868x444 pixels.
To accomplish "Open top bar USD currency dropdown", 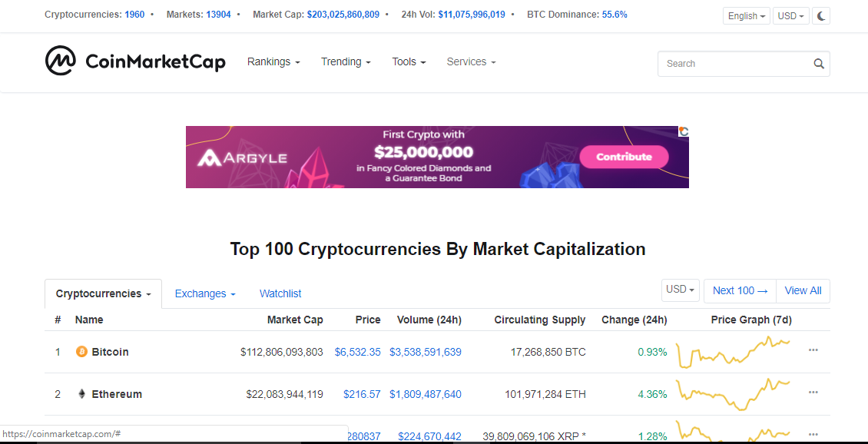I will [790, 16].
